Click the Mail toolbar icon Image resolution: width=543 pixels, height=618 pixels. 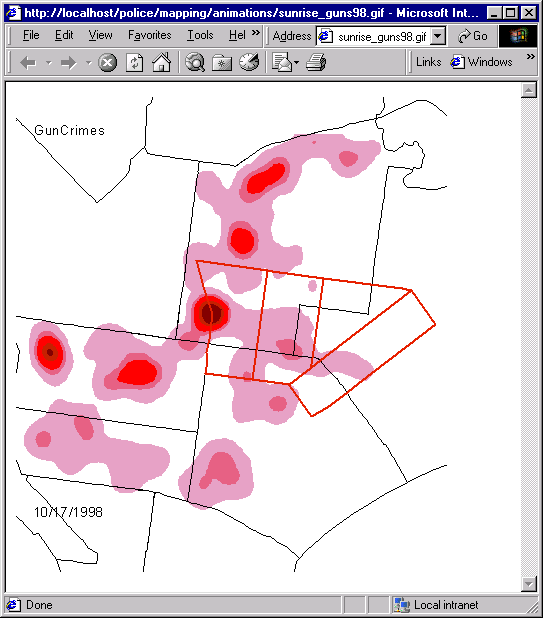click(x=283, y=62)
